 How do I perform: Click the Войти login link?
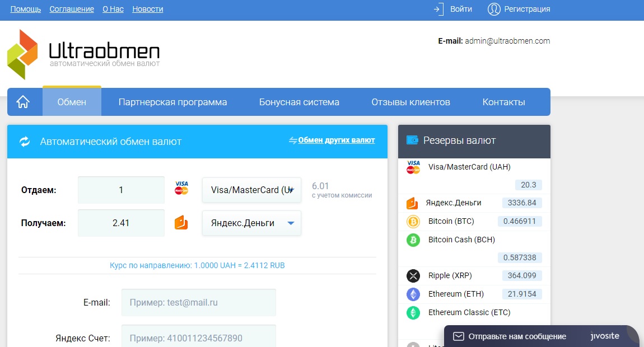(461, 9)
